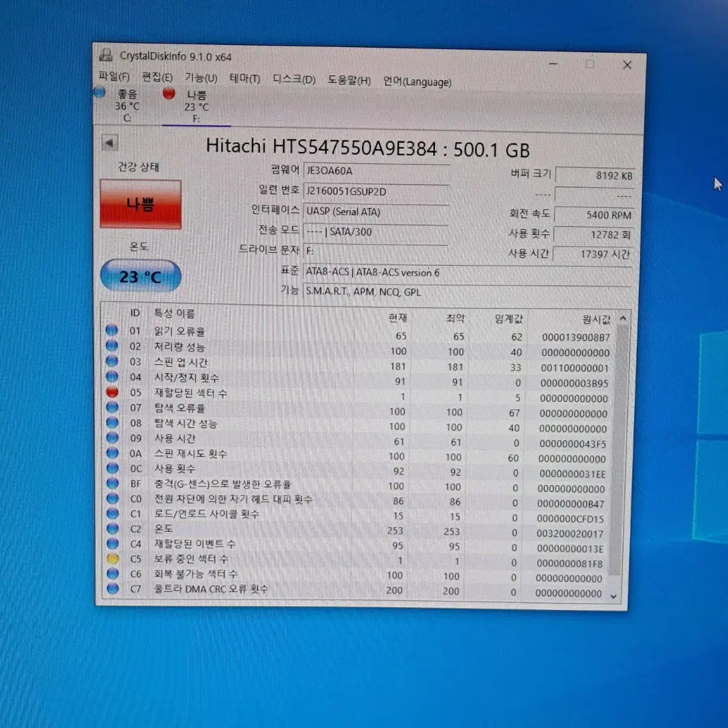Click raw value 0000139008B7
728x728 pixels.
tap(576, 337)
